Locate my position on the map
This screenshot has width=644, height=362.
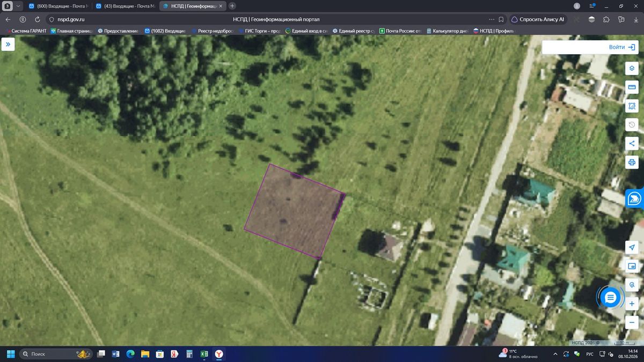[x=632, y=247]
